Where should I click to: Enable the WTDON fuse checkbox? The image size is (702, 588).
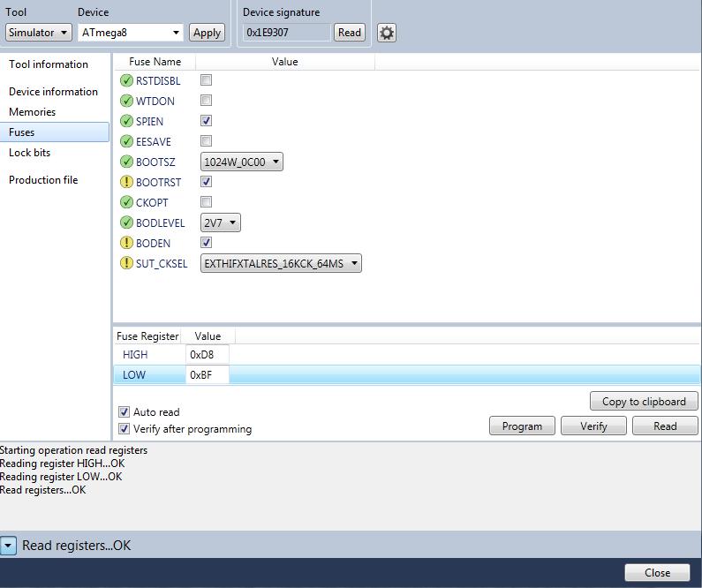click(x=207, y=101)
